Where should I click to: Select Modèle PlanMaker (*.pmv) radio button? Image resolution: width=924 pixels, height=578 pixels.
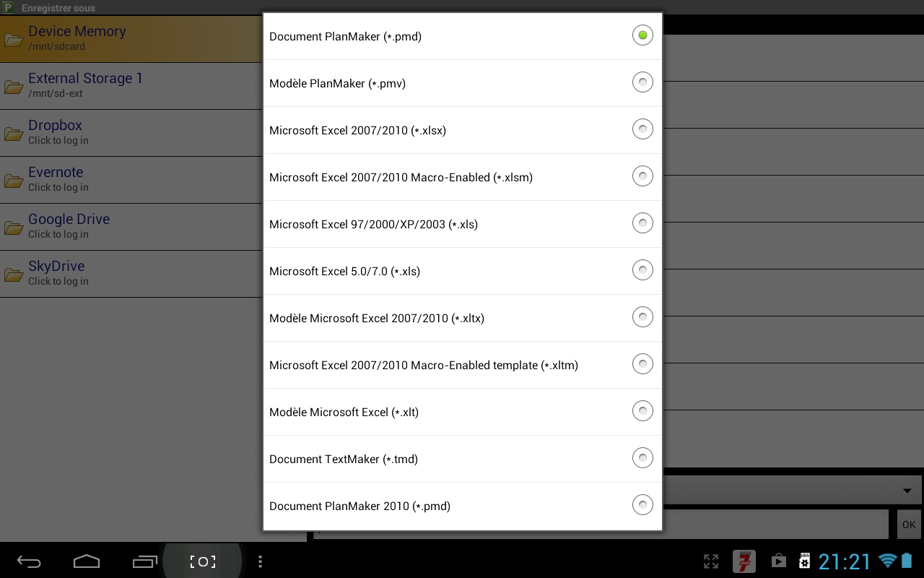click(642, 82)
